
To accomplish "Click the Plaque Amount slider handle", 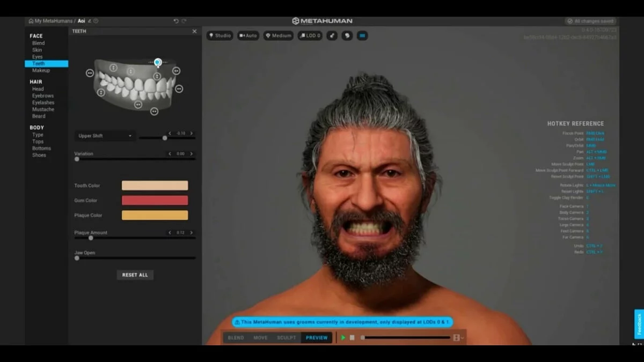I will [x=91, y=238].
